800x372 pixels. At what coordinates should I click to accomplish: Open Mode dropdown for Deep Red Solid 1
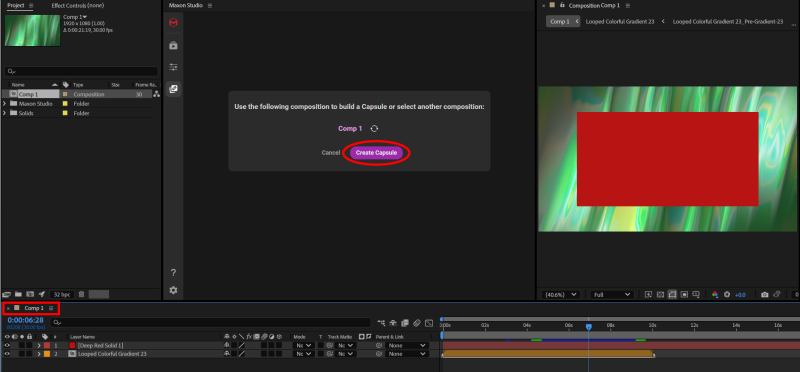tap(304, 345)
